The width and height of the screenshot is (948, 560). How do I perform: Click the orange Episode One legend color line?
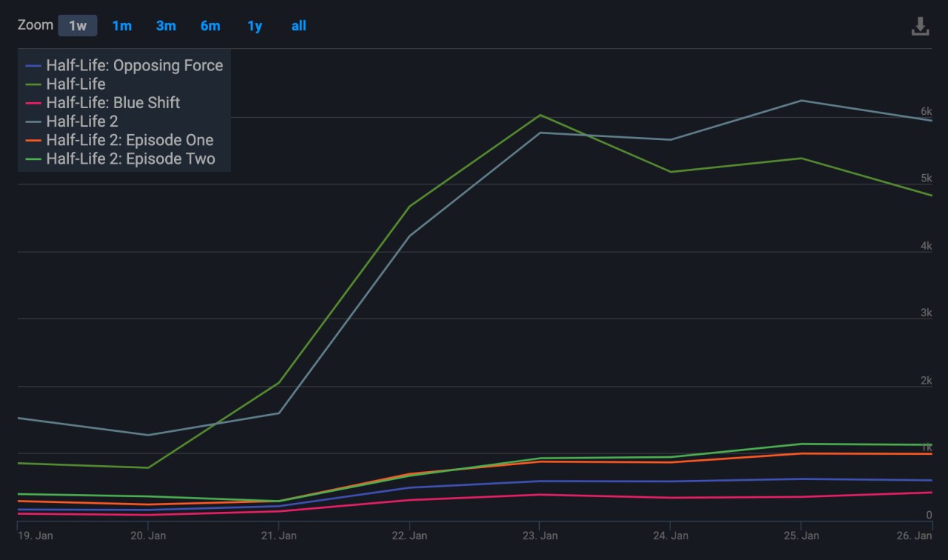pyautogui.click(x=33, y=141)
